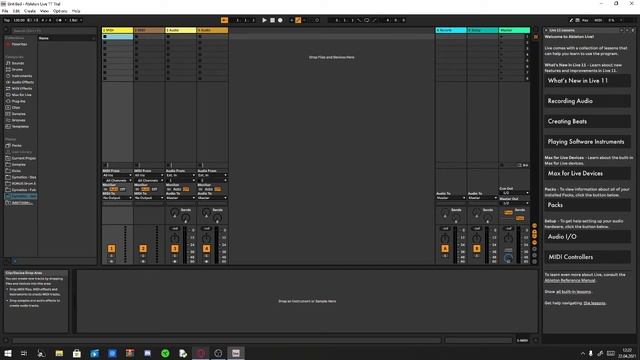This screenshot has height=360, width=640.
Task: Open Microsoft Store from taskbar
Action: [x=77, y=353]
